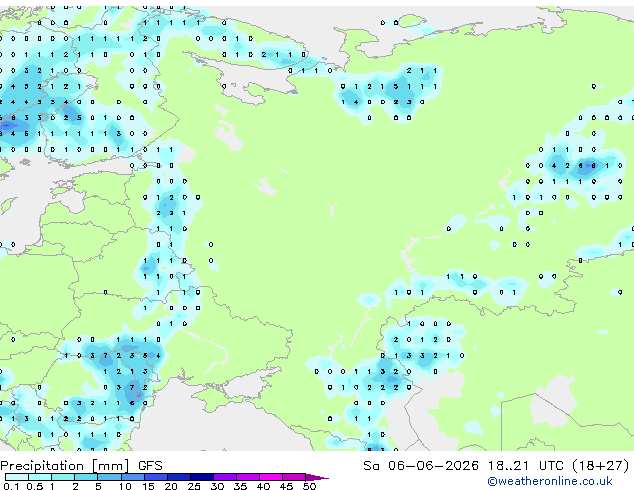The width and height of the screenshot is (634, 490).
Task: Choose the 25–30 mm dark navy legend box
Action: point(202,477)
